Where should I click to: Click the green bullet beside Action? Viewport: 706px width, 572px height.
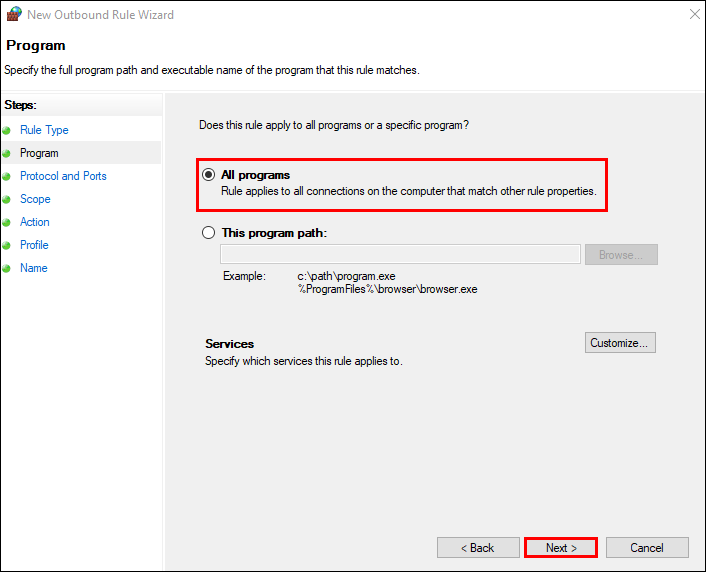point(7,223)
